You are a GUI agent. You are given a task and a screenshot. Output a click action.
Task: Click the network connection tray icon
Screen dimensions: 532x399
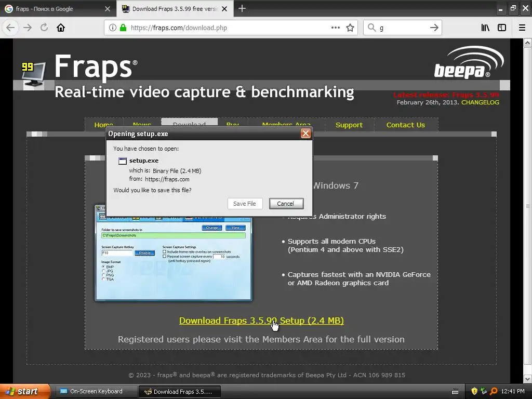(x=484, y=391)
